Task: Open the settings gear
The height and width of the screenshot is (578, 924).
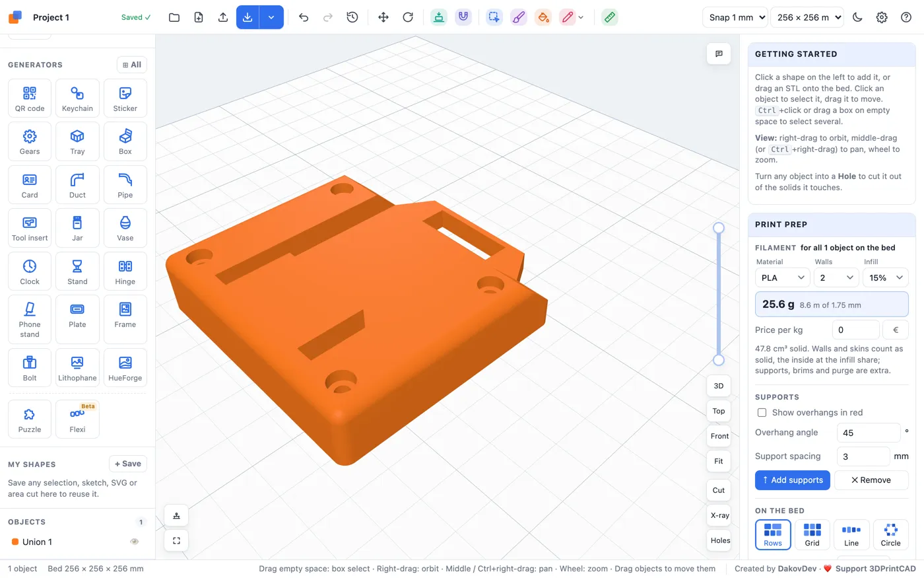Action: pyautogui.click(x=882, y=17)
